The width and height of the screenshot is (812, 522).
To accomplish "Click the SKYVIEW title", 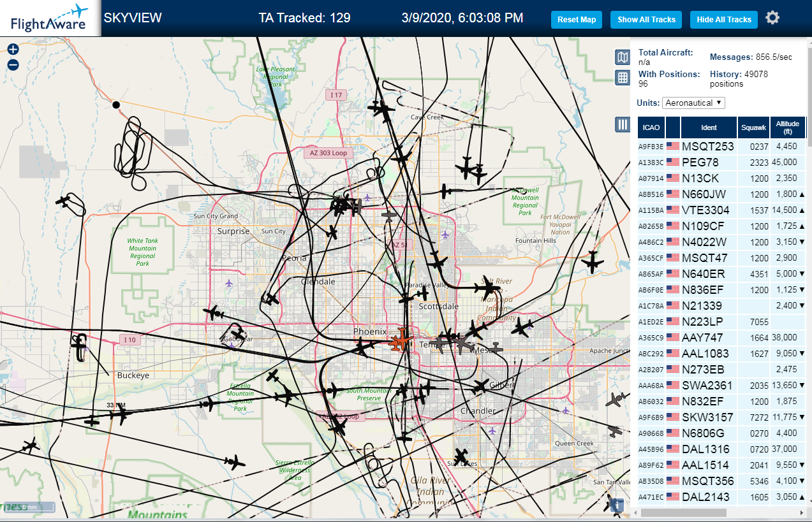I will (x=133, y=18).
